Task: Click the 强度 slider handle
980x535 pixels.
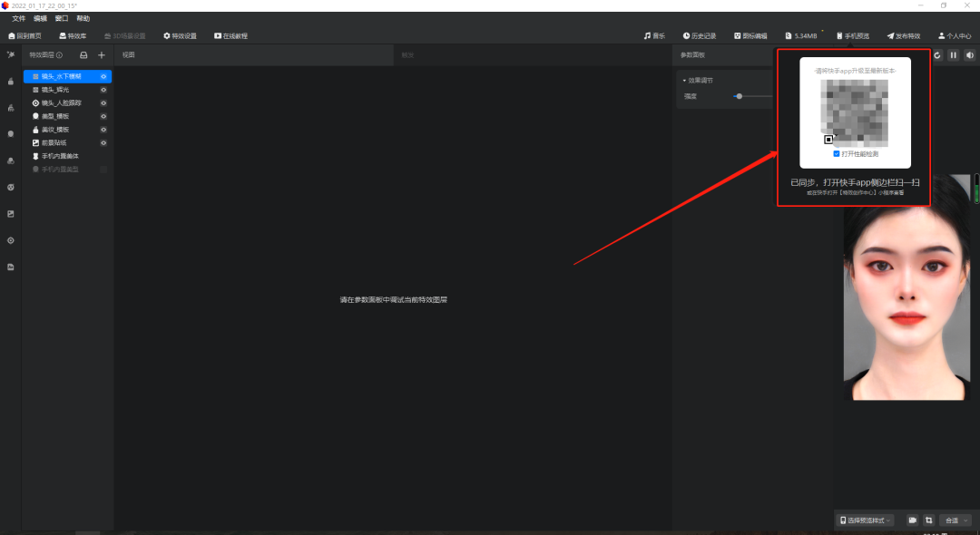Action: (740, 96)
